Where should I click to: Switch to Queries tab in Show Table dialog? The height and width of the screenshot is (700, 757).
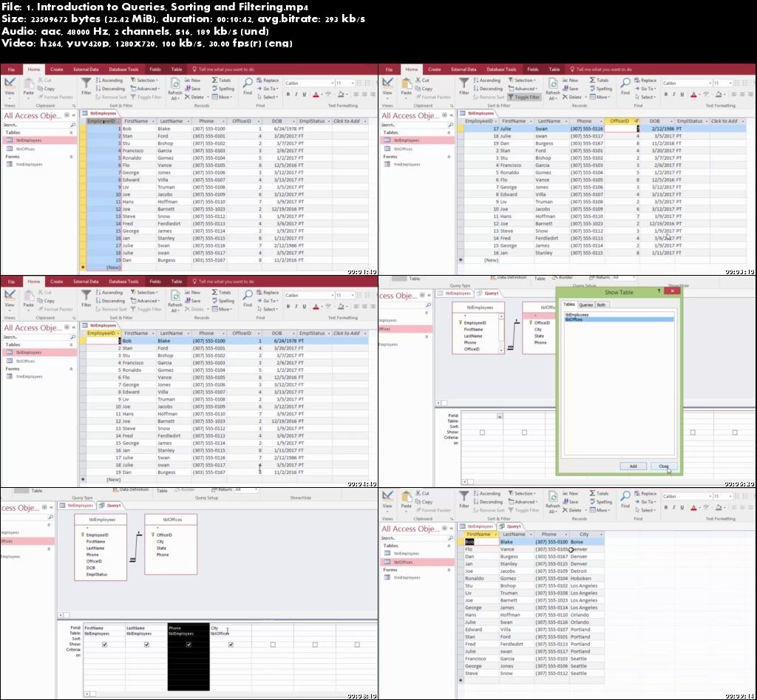click(x=585, y=305)
